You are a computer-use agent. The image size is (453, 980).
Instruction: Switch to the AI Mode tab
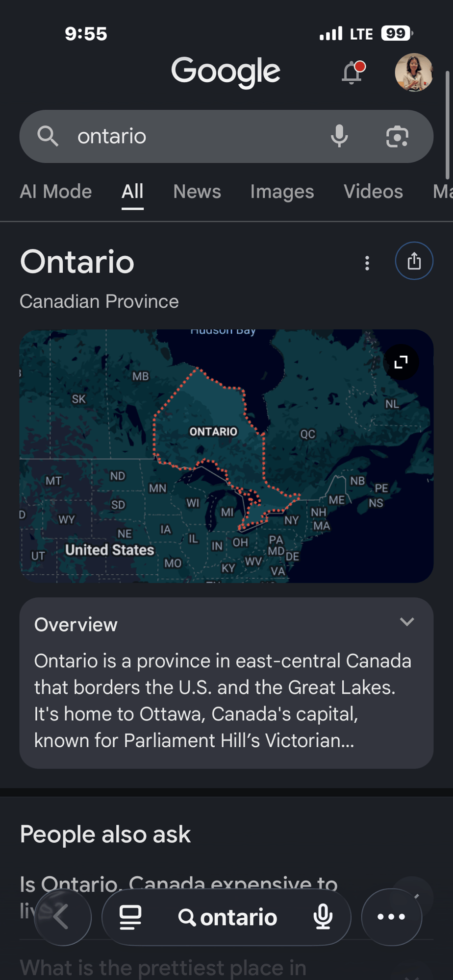[56, 192]
